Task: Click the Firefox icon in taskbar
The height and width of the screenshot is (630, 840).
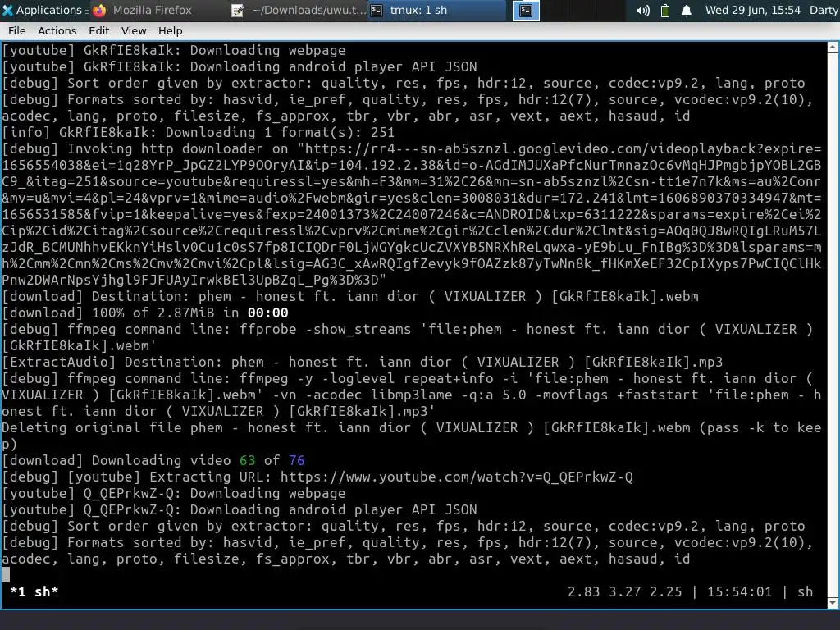Action: coord(99,10)
